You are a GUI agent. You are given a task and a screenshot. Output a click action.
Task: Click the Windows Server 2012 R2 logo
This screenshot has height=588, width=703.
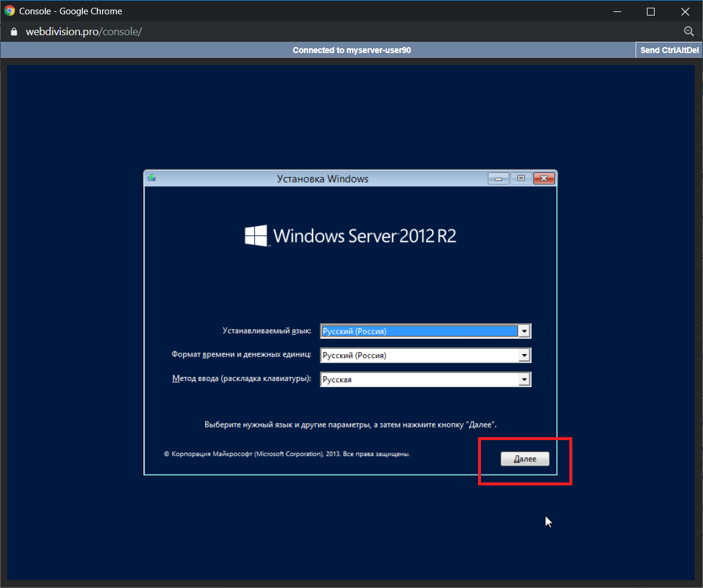pyautogui.click(x=350, y=236)
